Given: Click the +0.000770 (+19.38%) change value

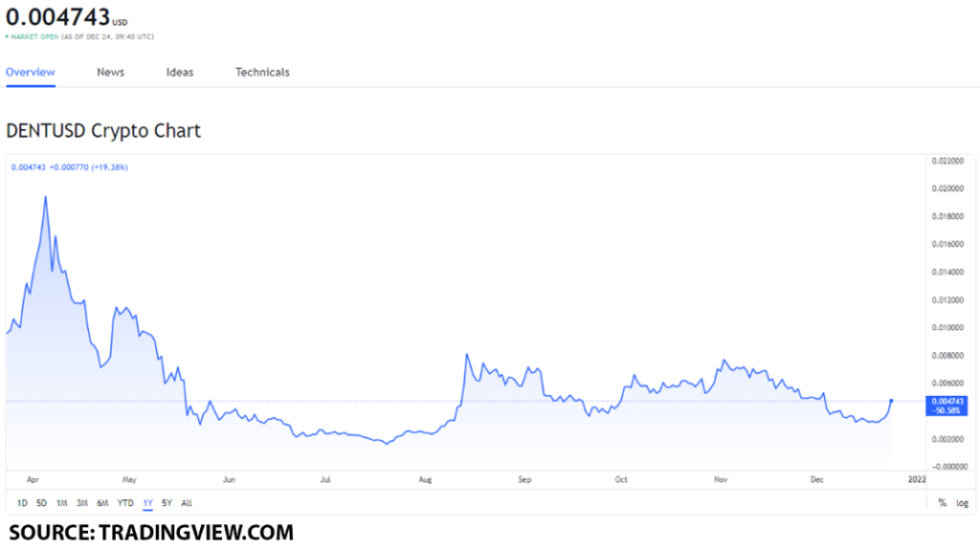Looking at the screenshot, I should pos(89,167).
